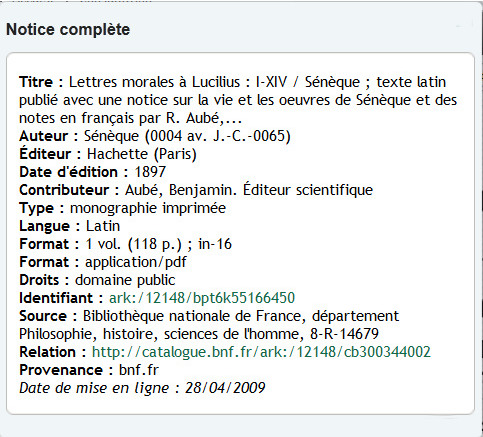The image size is (483, 437).
Task: Click the Identifiant label
Action: coord(56,298)
